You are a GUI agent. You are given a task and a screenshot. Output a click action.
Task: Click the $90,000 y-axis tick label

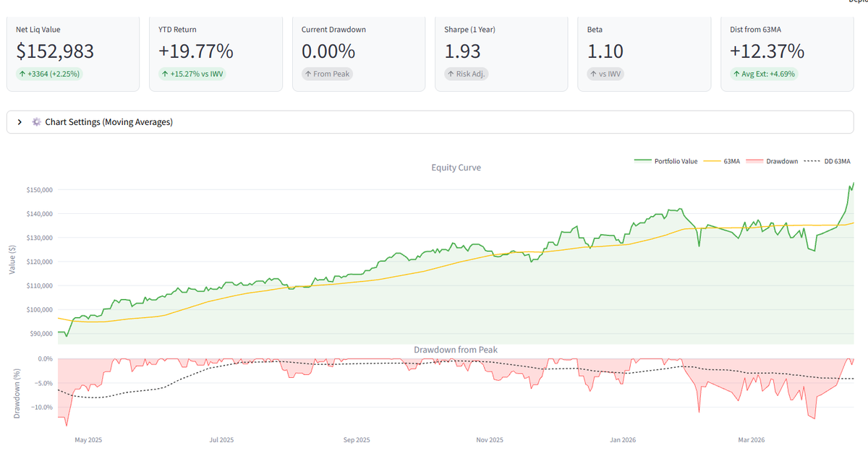tap(41, 334)
